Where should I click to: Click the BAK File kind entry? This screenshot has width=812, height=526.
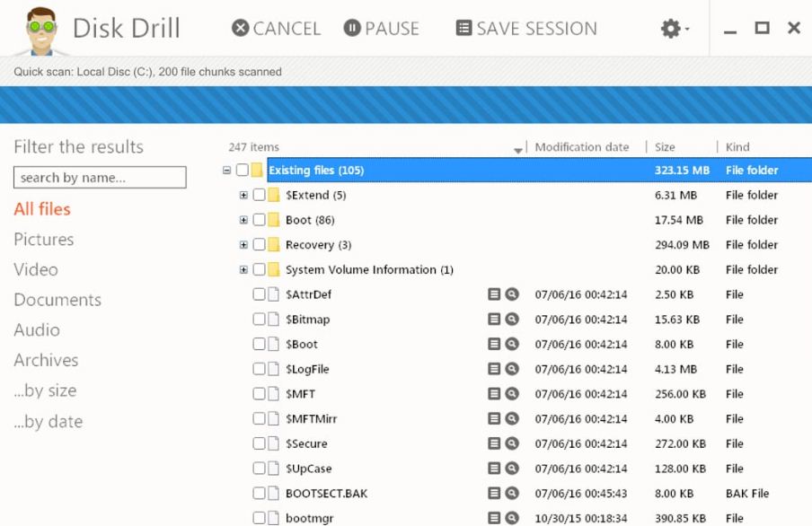coord(747,494)
